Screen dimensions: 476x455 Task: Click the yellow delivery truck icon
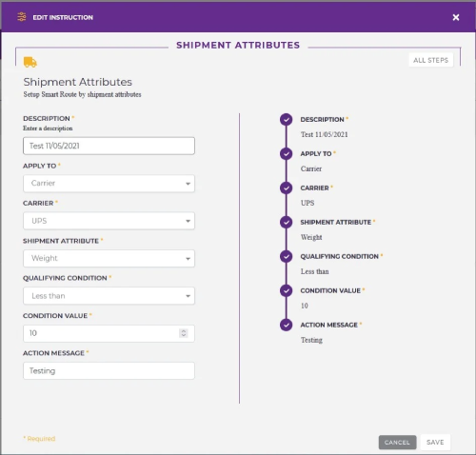pos(30,62)
